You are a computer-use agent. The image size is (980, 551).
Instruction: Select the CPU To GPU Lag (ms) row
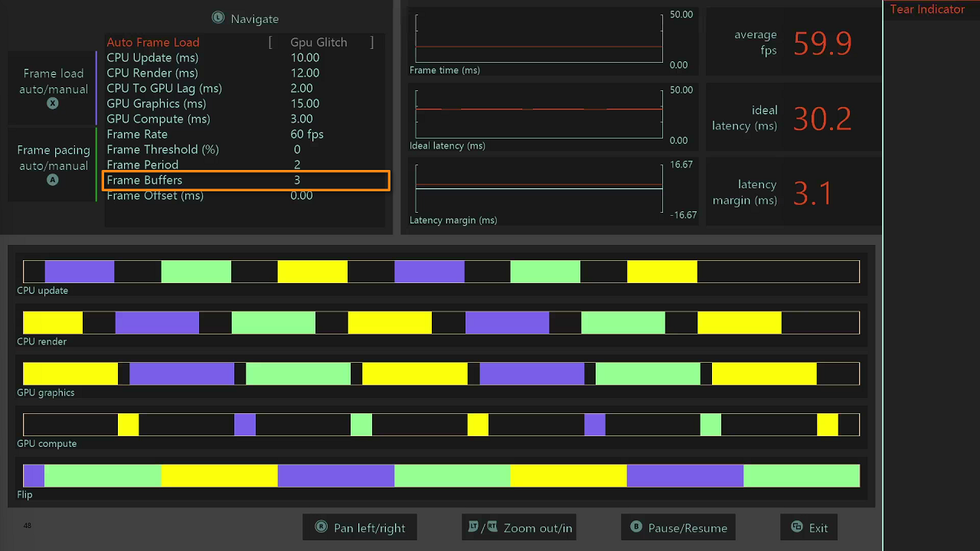coord(245,88)
